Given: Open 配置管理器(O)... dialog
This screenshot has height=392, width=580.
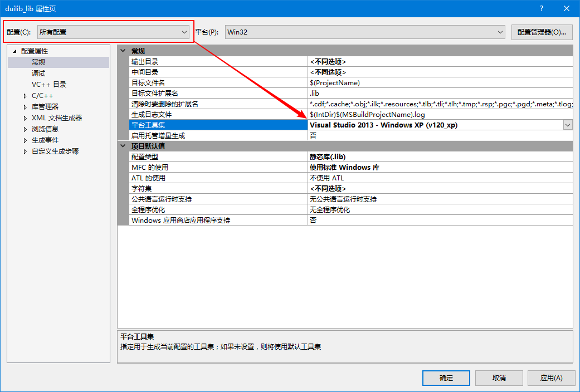Looking at the screenshot, I should (542, 32).
